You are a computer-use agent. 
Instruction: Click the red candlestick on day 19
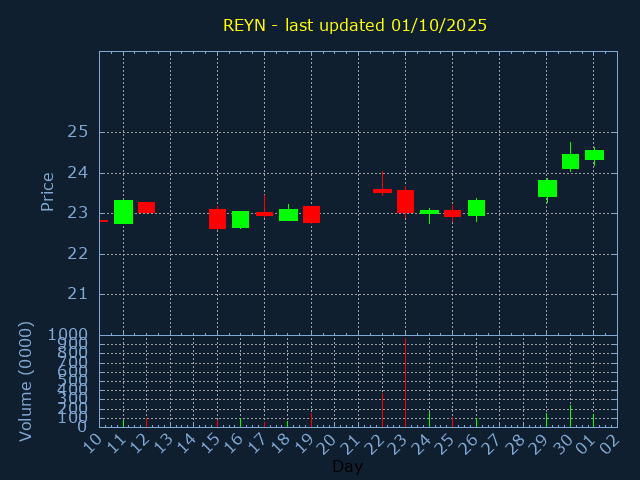[x=311, y=214]
